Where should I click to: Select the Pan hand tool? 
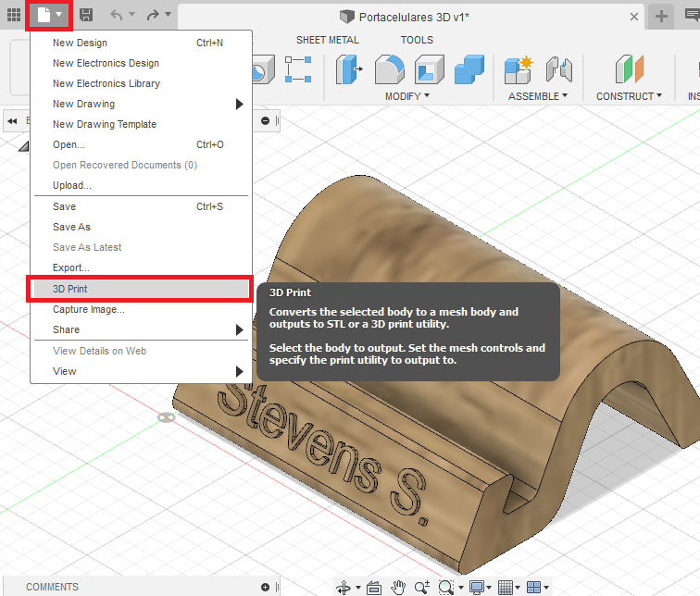[398, 588]
